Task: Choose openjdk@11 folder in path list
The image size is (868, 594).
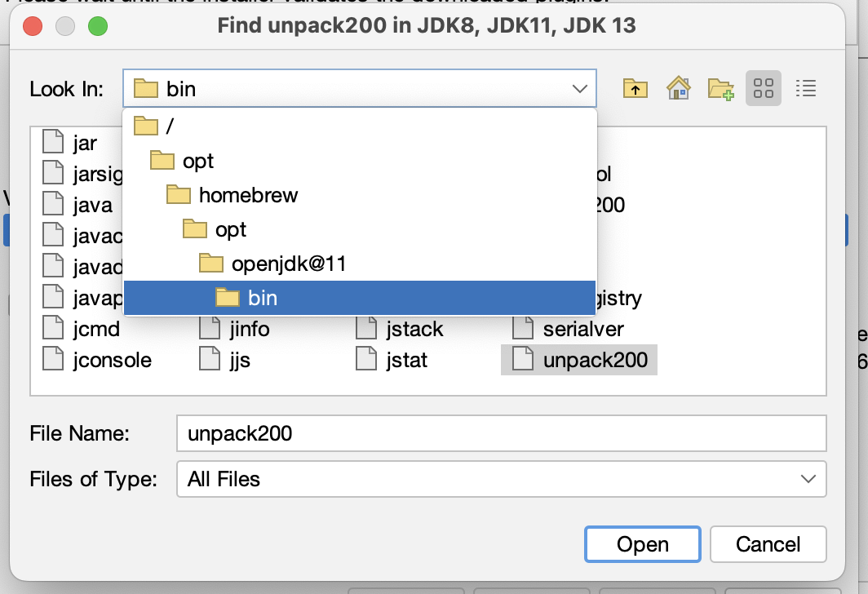Action: point(359,264)
